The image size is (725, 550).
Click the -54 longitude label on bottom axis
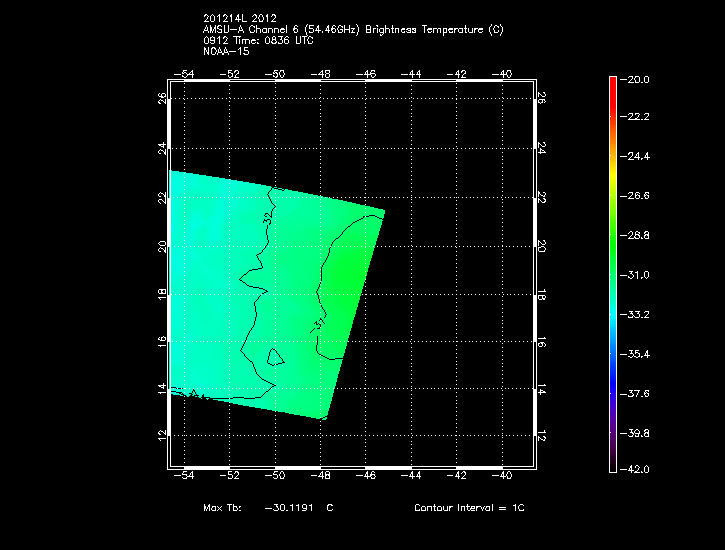[x=184, y=477]
